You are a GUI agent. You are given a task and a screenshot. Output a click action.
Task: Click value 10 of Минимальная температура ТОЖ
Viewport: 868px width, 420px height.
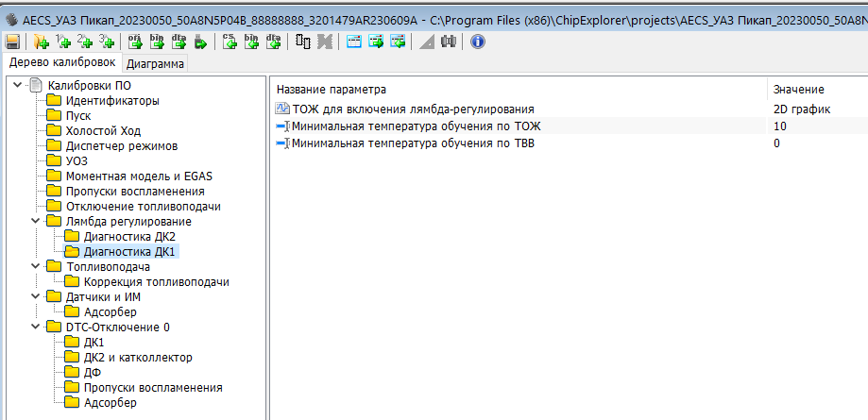click(779, 126)
